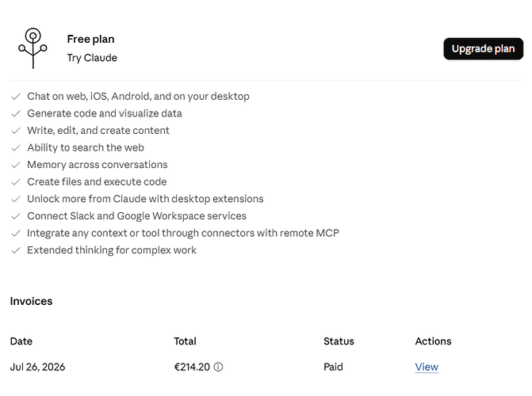
Task: Click the Invoices section heading
Action: 31,301
